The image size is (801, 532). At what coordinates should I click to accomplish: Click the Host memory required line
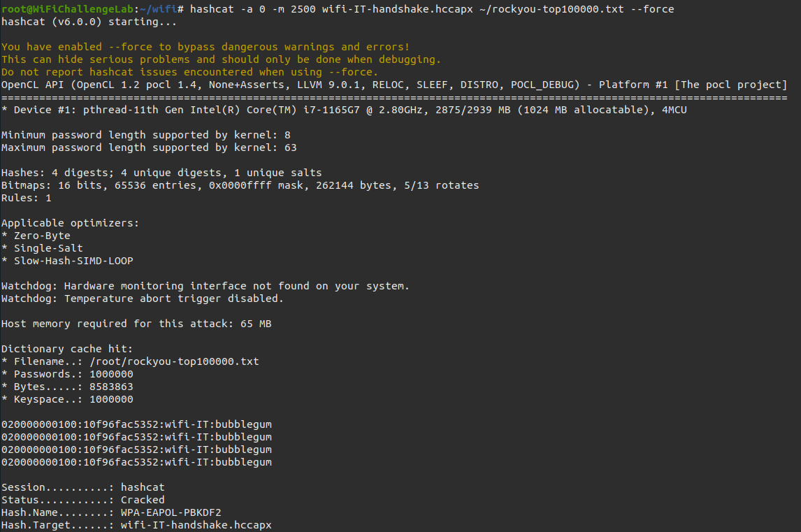coord(136,324)
